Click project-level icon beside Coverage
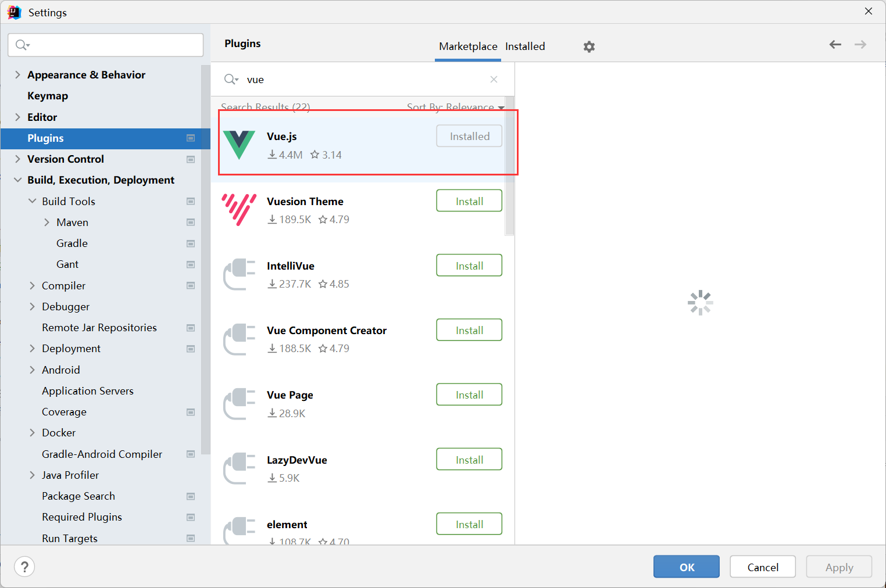This screenshot has height=588, width=886. (190, 412)
